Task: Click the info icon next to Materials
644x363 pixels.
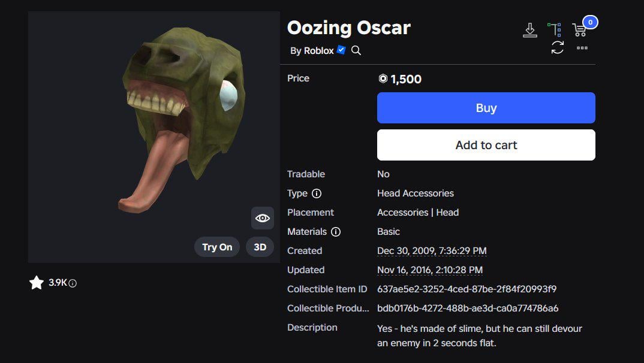Action: 336,232
